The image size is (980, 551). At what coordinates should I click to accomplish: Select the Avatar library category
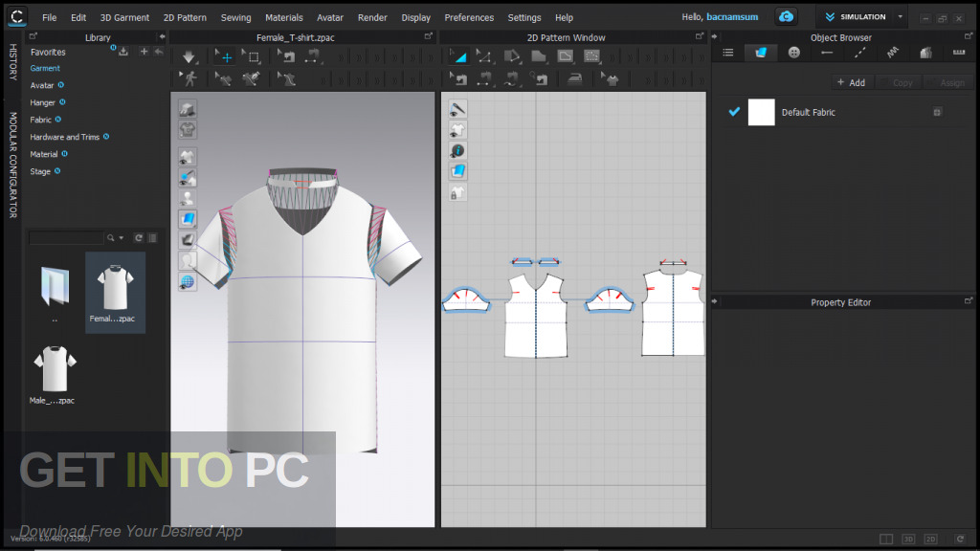point(42,85)
